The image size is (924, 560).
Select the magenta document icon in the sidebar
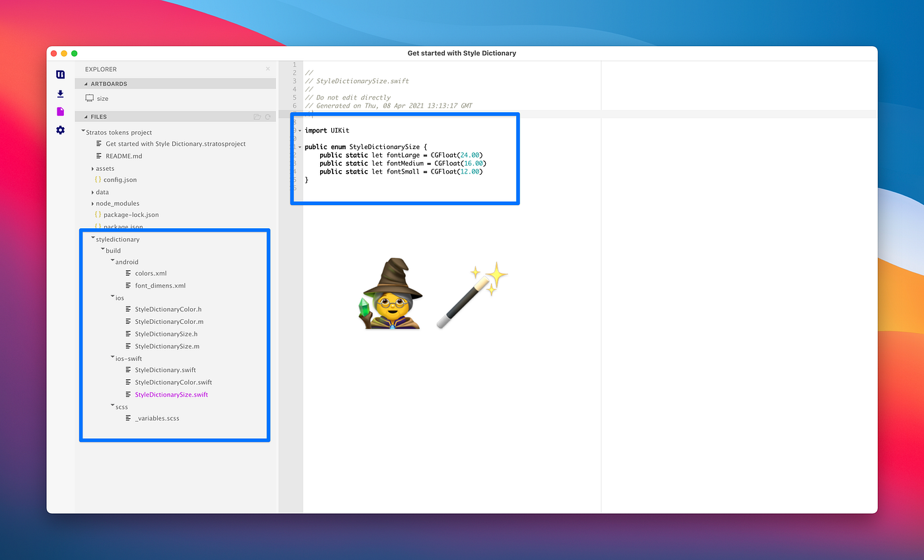pos(60,111)
